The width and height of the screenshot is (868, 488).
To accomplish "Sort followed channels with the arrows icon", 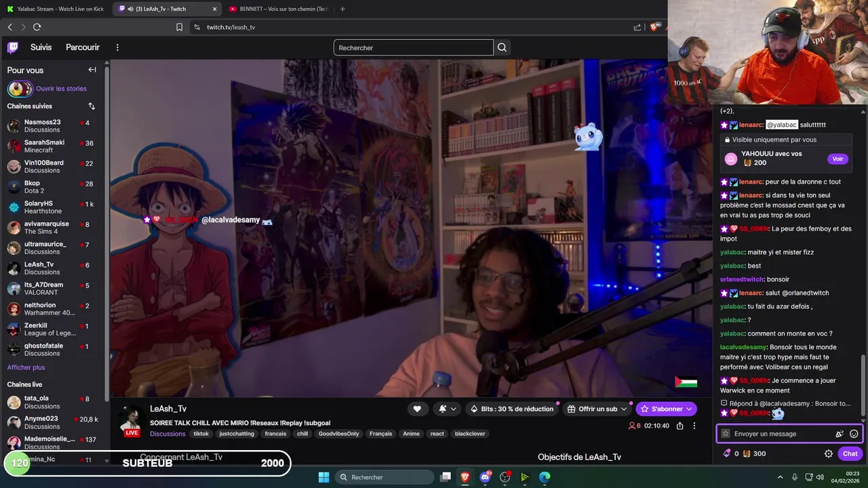I will click(92, 106).
